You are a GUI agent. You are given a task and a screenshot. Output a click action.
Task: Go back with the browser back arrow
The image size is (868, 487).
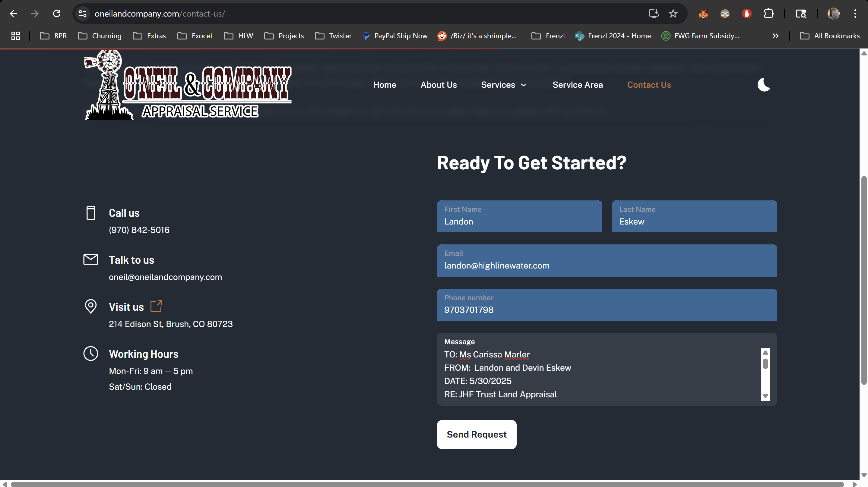pos(13,14)
